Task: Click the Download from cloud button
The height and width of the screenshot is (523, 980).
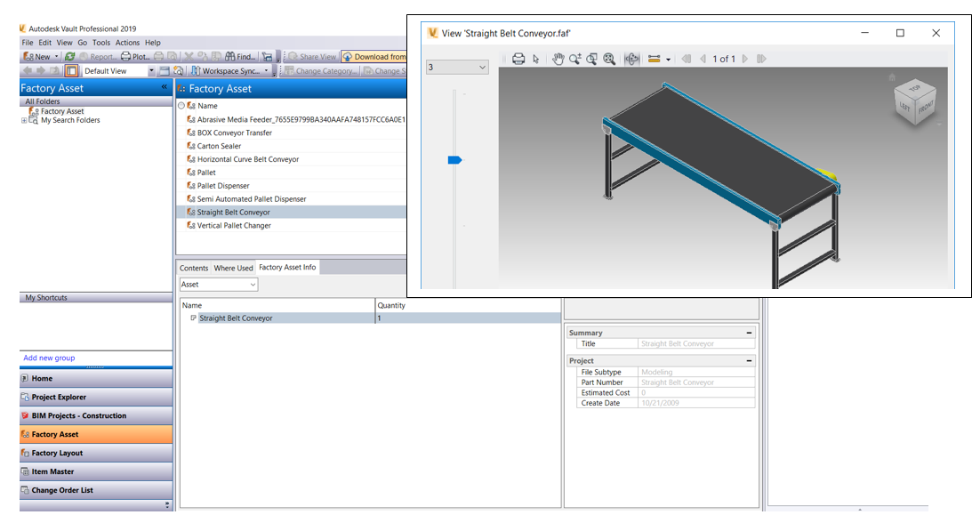Action: (x=374, y=56)
